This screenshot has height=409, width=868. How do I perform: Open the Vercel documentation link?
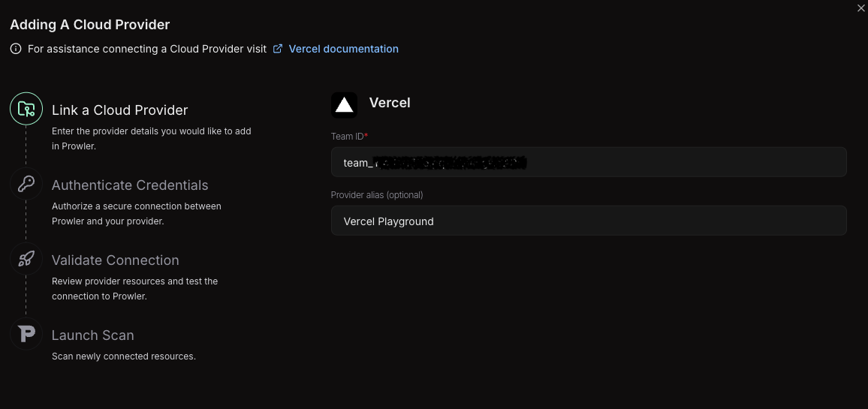coord(343,49)
